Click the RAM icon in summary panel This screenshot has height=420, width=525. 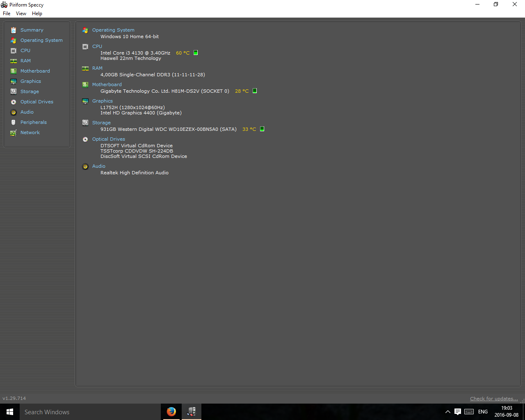85,68
